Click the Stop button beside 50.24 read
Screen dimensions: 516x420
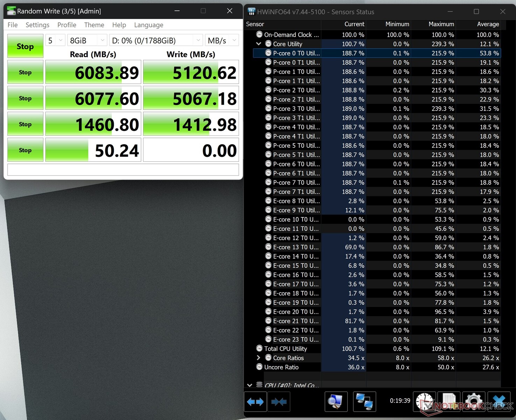coord(25,150)
